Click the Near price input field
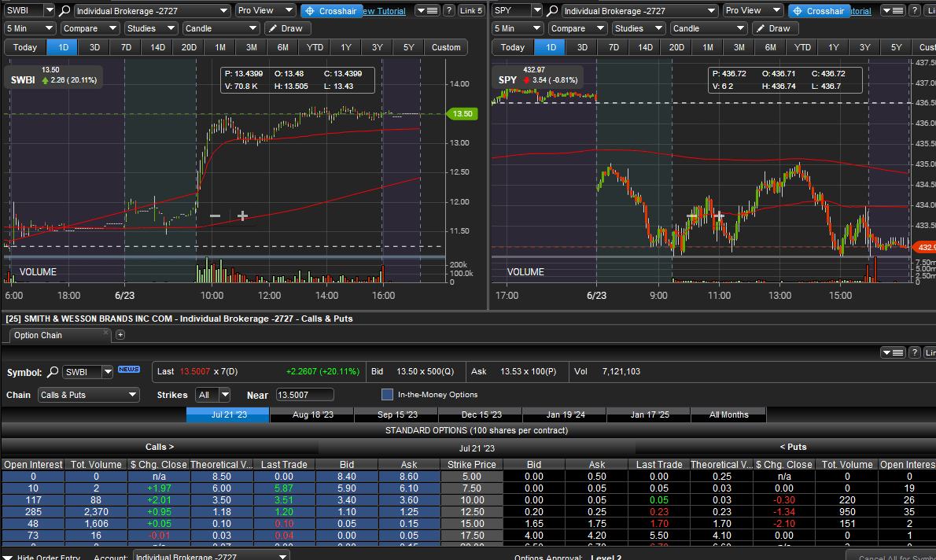Viewport: 936px width, 560px height. (x=305, y=395)
